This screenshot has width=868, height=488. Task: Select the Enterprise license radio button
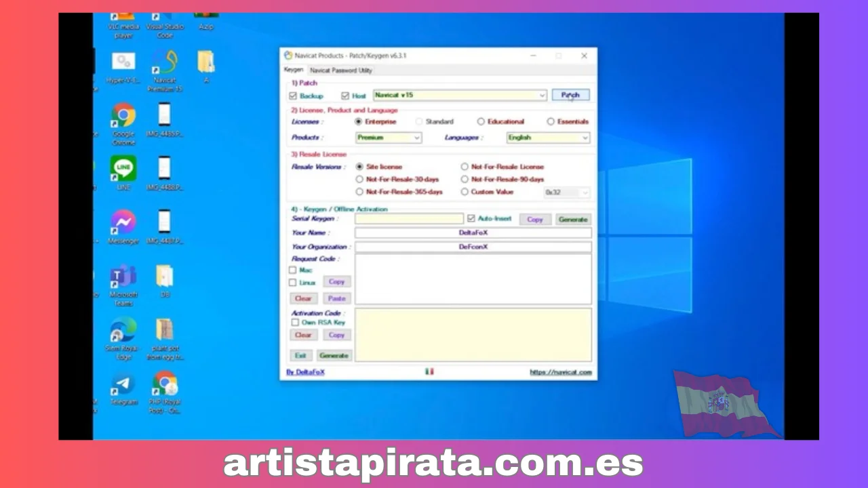tap(359, 121)
